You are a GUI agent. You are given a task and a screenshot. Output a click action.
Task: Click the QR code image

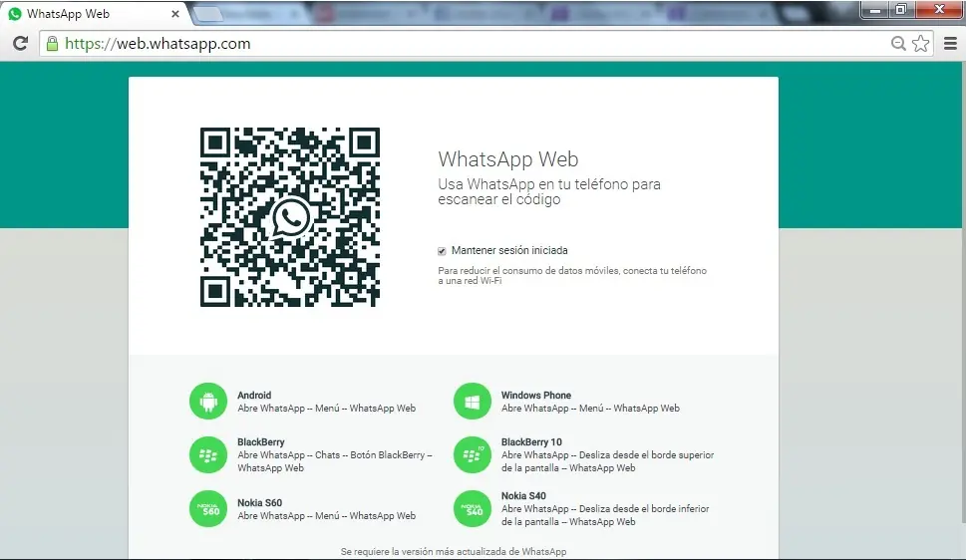pos(290,217)
